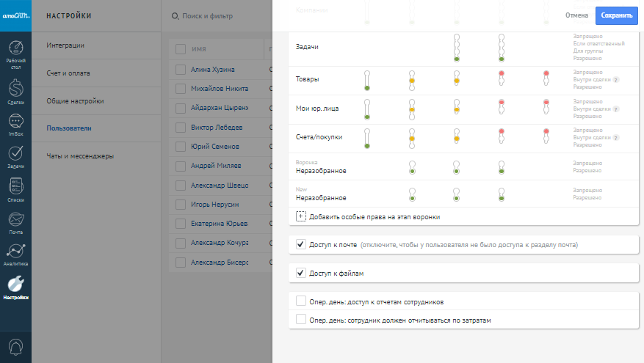Open the Аналитика sidebar icon
This screenshot has height=363, width=644.
(15, 253)
